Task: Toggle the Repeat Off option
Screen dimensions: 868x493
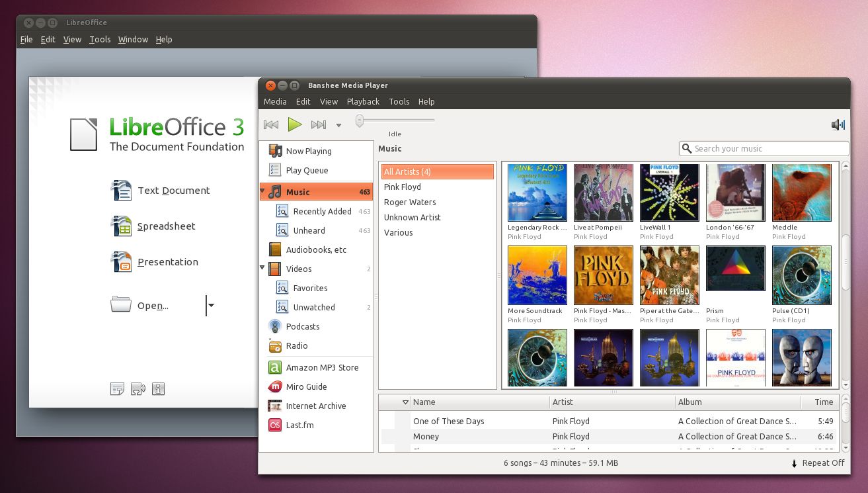Action: pos(818,463)
